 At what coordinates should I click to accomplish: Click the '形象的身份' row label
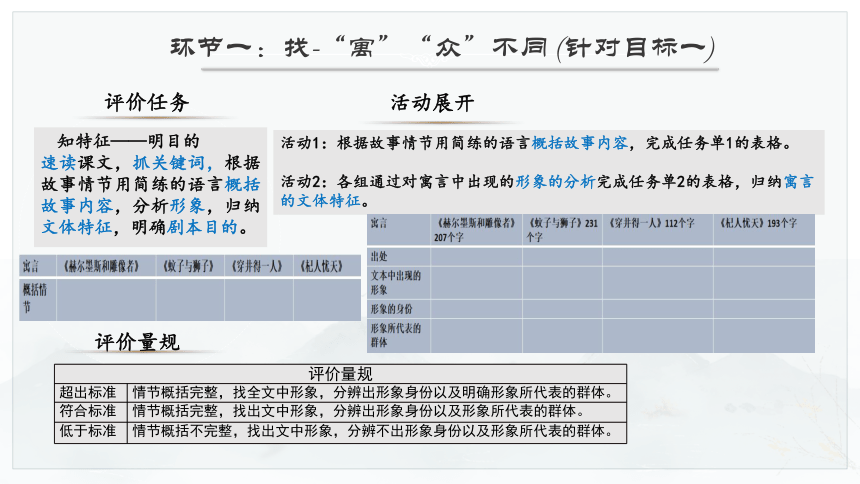coord(399,309)
